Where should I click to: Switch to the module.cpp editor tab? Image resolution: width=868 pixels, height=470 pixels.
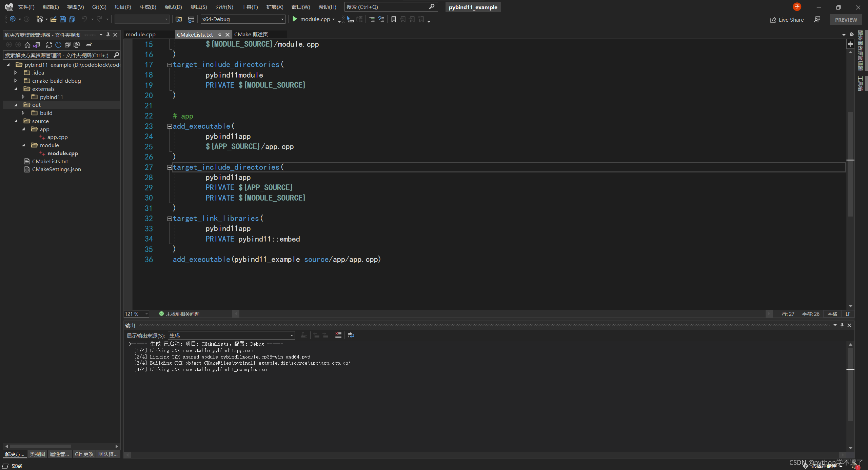[141, 35]
